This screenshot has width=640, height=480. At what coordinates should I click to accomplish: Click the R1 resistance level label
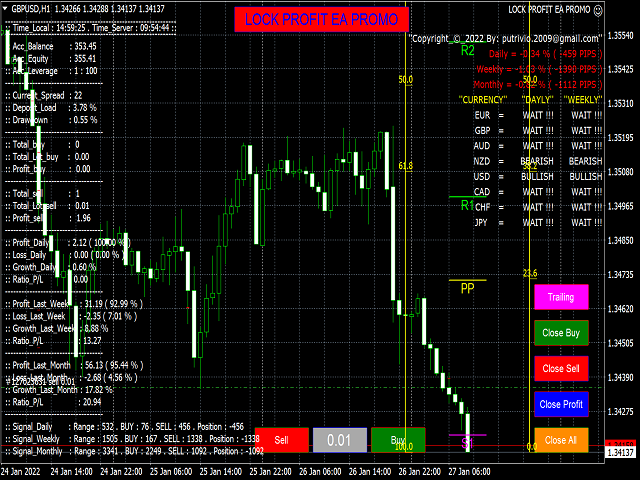click(468, 205)
